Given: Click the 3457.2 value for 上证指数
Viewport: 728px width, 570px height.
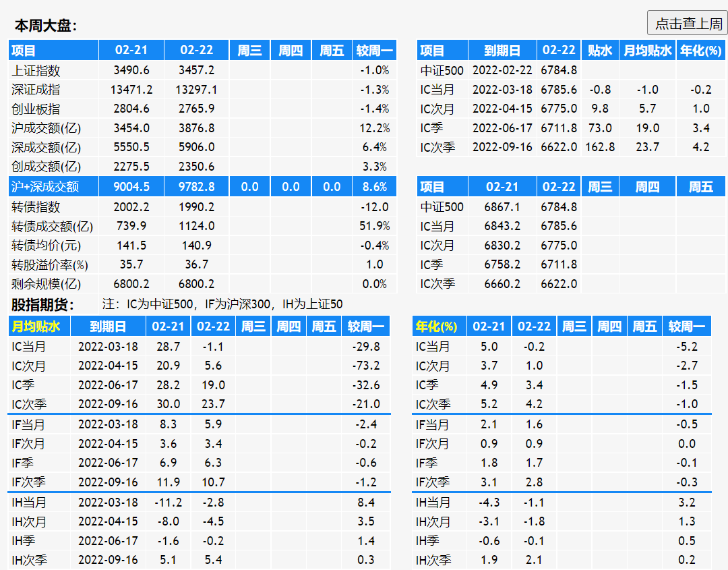Looking at the screenshot, I should [x=196, y=70].
